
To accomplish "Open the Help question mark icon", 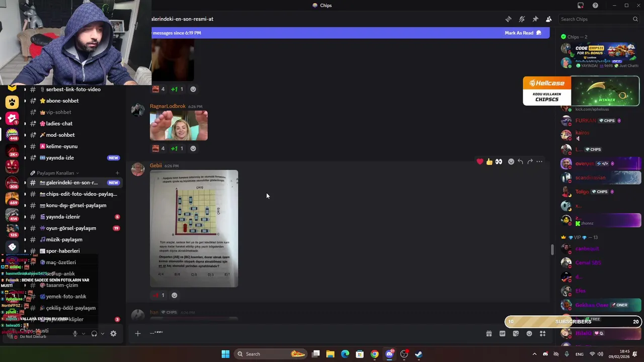I will (x=595, y=6).
